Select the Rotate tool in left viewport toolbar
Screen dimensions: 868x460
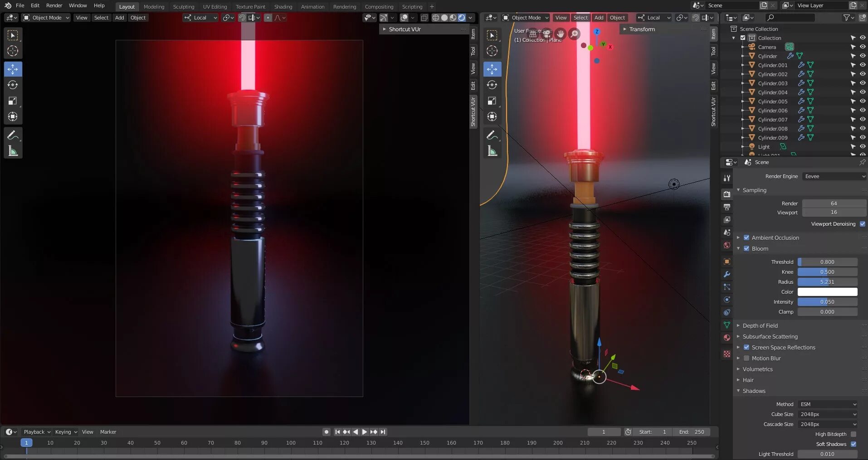(x=13, y=85)
